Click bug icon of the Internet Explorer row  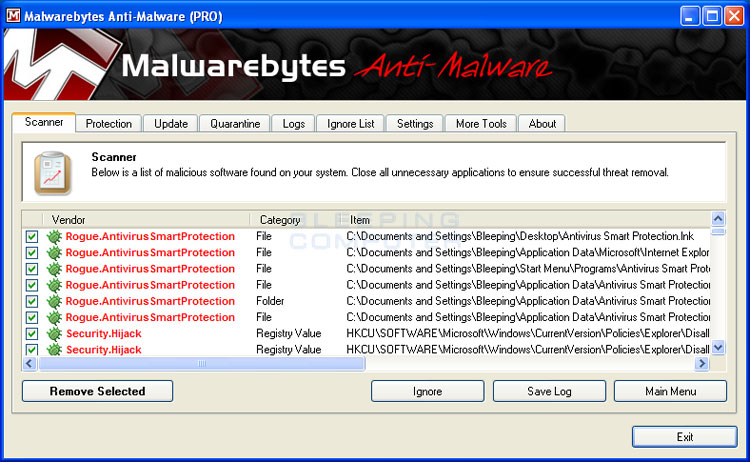55,253
